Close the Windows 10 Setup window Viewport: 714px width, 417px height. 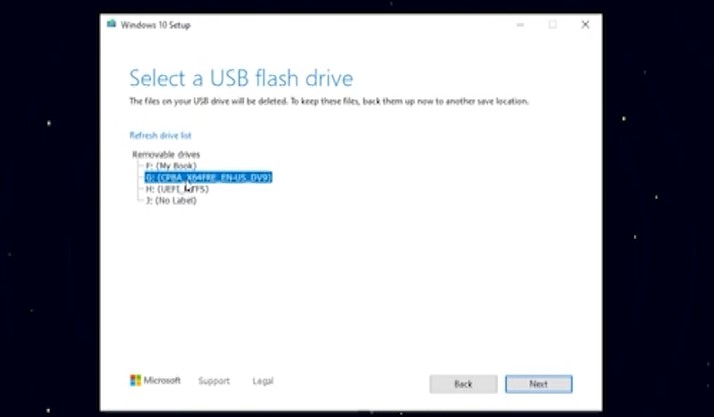coord(585,25)
